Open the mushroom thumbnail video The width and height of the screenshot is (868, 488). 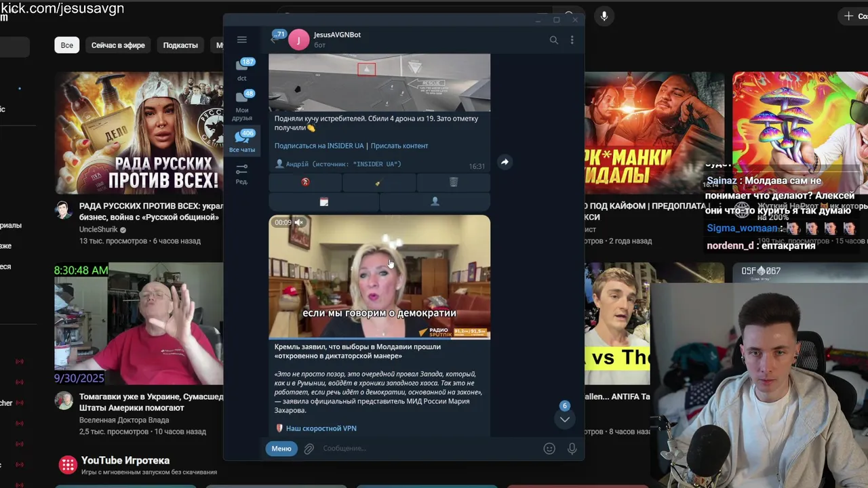click(800, 133)
